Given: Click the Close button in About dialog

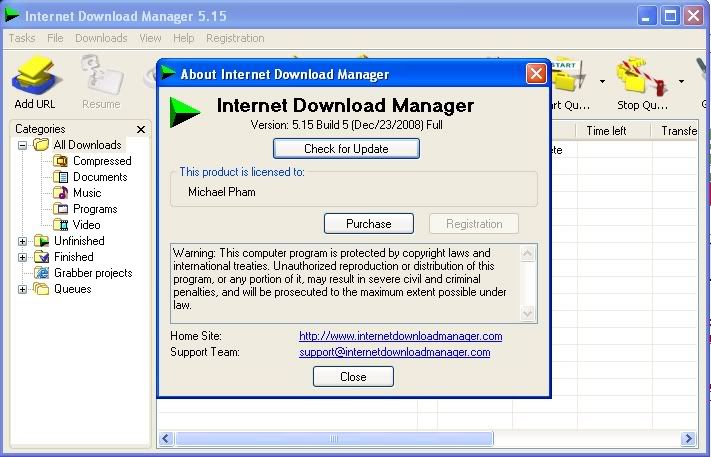Looking at the screenshot, I should pyautogui.click(x=353, y=377).
